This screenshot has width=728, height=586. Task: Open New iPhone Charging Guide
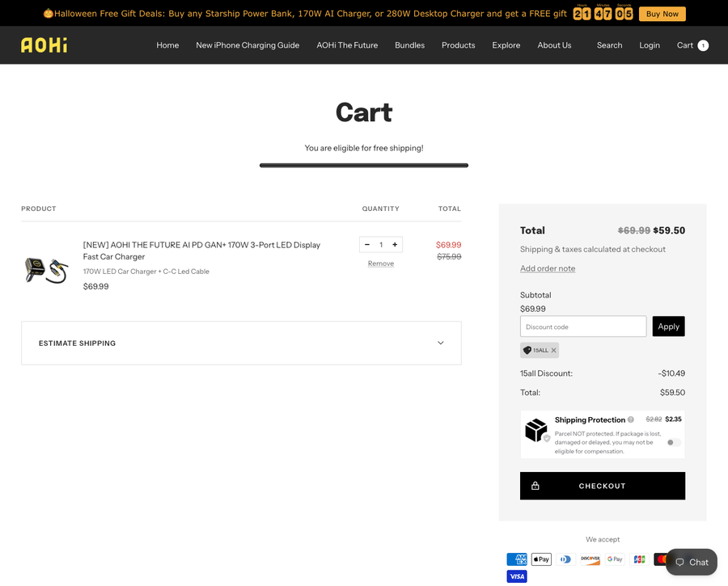coord(248,45)
